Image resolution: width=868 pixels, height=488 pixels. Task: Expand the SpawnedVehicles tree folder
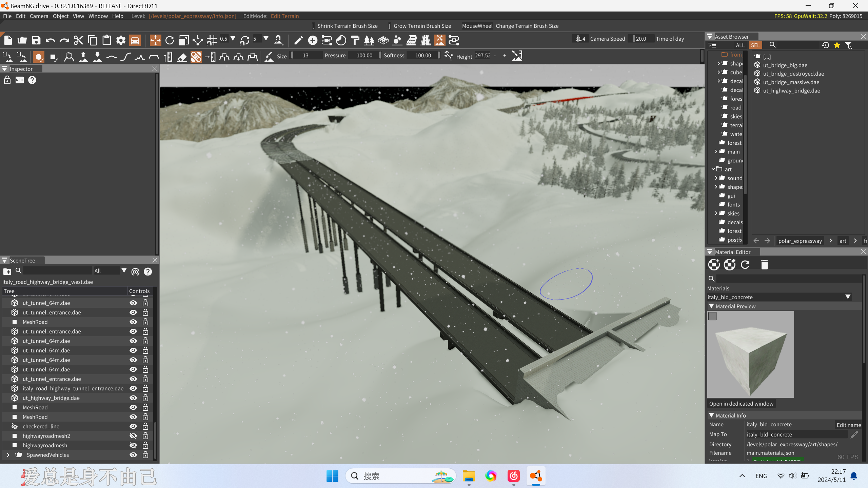(x=8, y=455)
